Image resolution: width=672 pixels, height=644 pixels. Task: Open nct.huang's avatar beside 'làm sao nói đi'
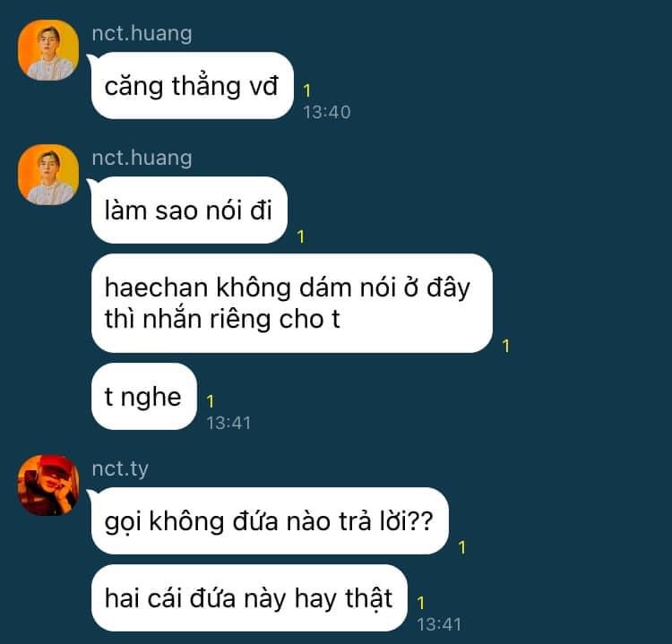tap(48, 175)
